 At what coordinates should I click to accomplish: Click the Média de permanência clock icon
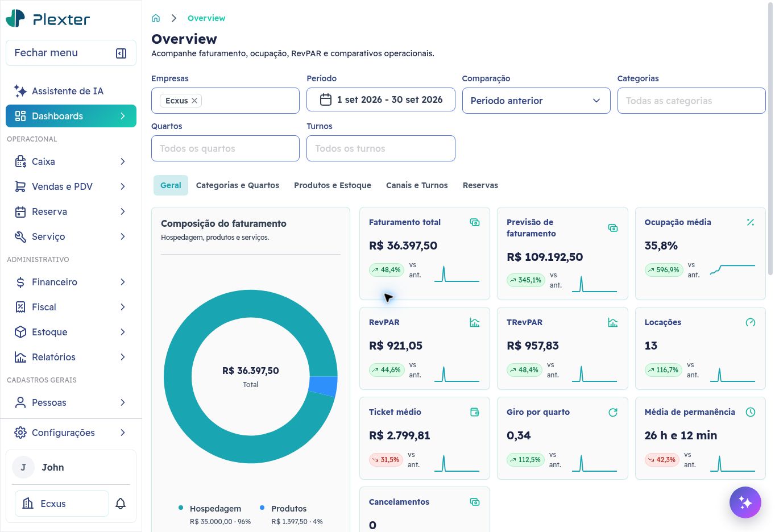[751, 412]
